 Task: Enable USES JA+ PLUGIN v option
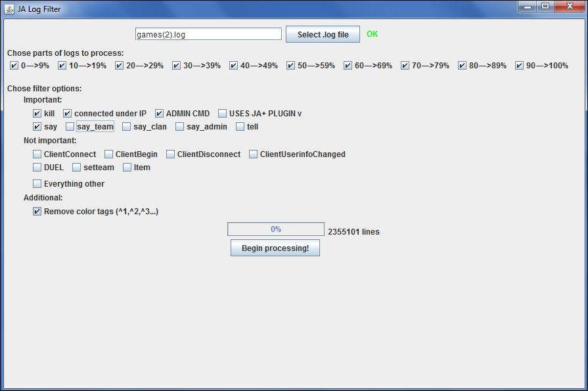pos(223,114)
